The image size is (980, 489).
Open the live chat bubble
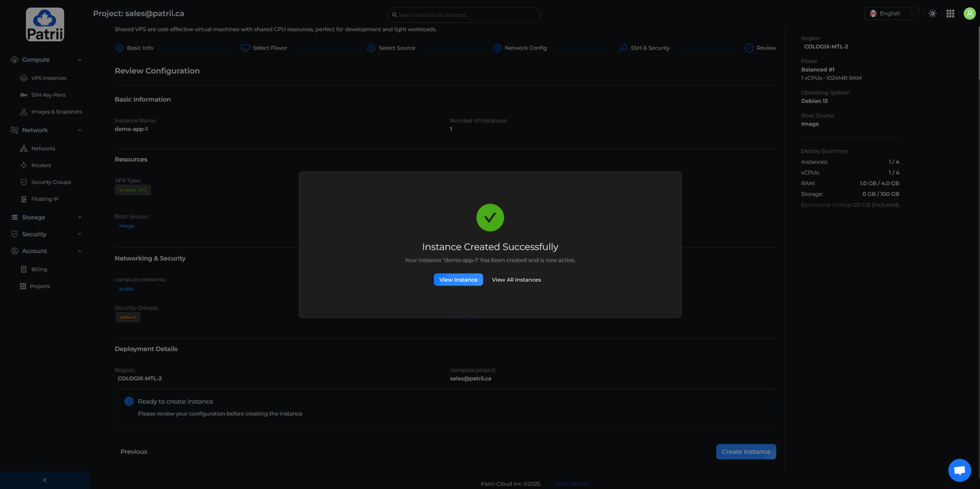(959, 470)
